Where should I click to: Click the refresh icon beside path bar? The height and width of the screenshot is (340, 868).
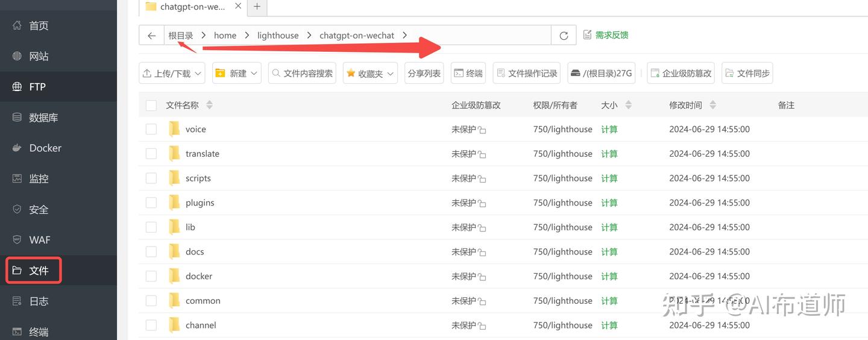click(564, 36)
